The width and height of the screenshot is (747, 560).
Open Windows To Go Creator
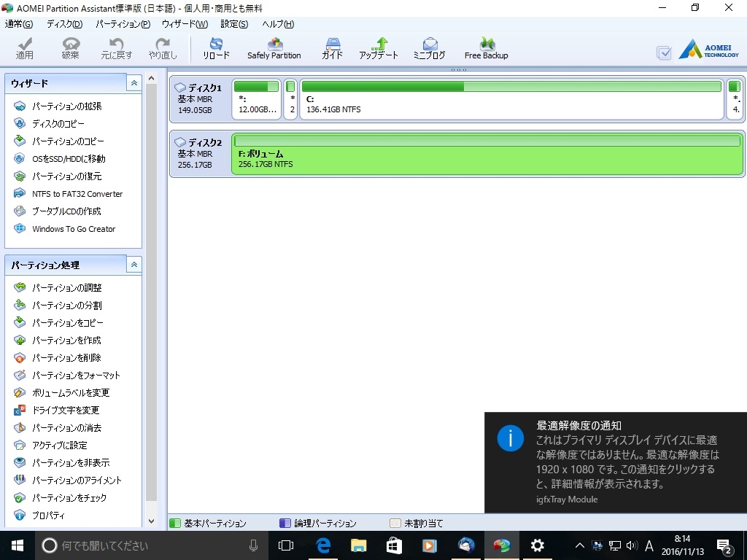point(64,229)
